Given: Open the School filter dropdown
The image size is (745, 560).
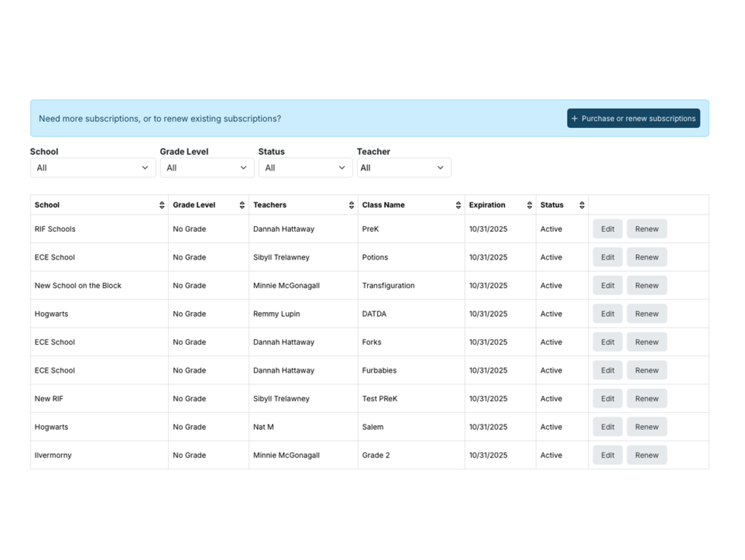Looking at the screenshot, I should point(92,167).
